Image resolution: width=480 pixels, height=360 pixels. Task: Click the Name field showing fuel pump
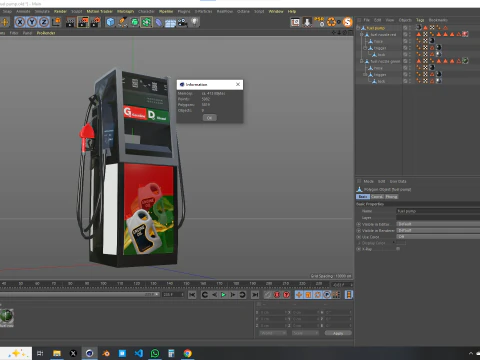pos(438,211)
